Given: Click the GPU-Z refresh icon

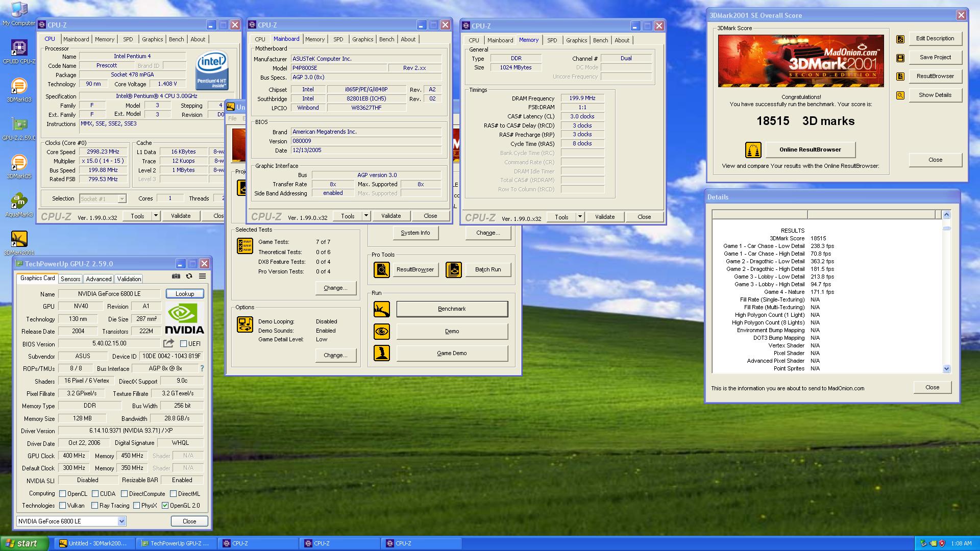Looking at the screenshot, I should [x=189, y=276].
